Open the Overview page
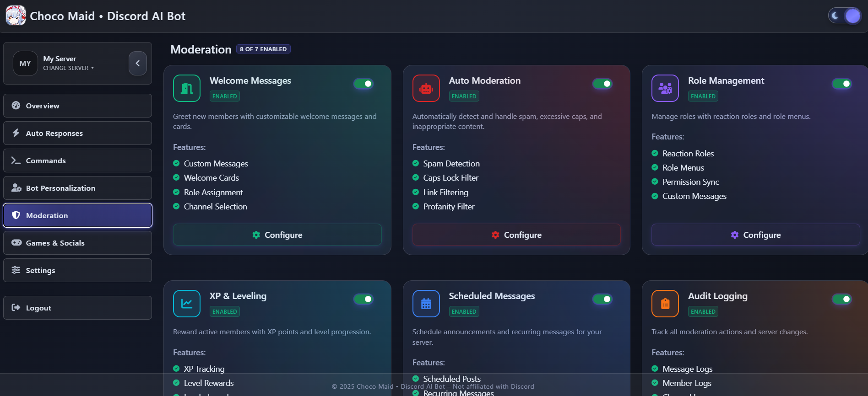Viewport: 868px width, 396px height. (77, 106)
